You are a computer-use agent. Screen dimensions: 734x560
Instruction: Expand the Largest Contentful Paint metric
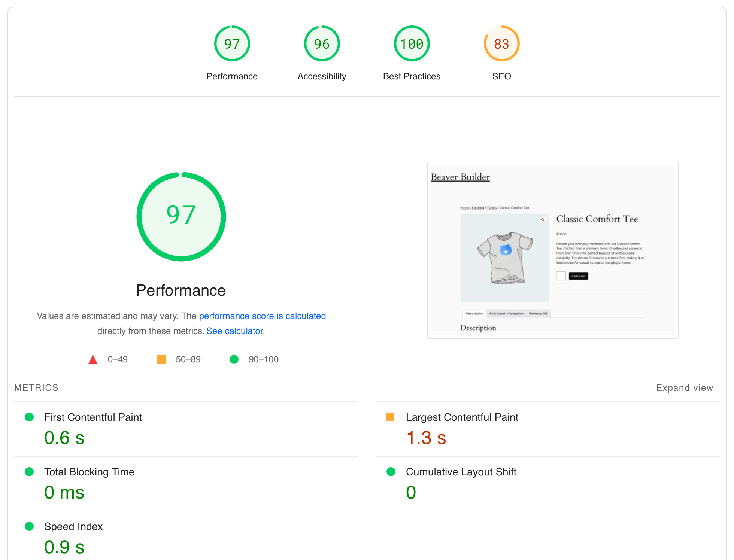pos(462,417)
